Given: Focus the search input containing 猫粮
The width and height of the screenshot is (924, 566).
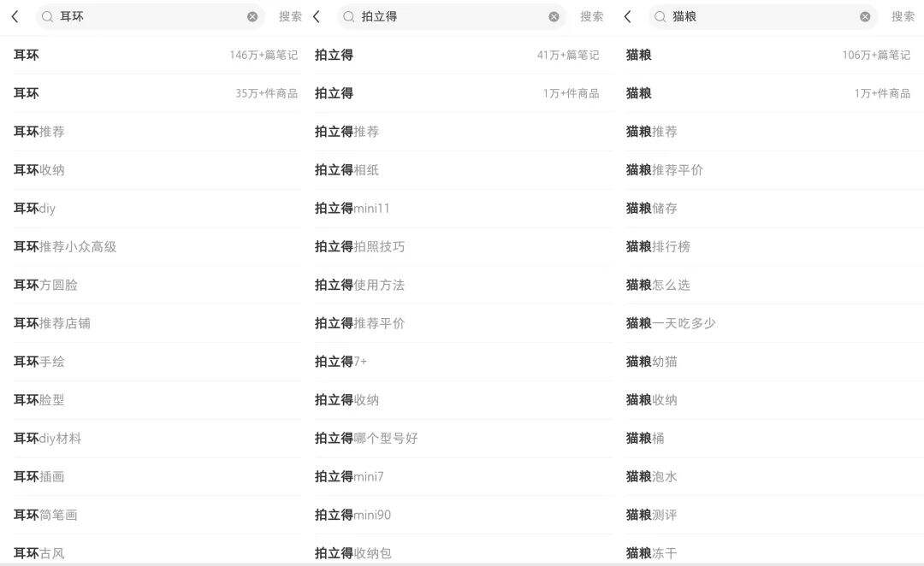Looking at the screenshot, I should pos(762,17).
